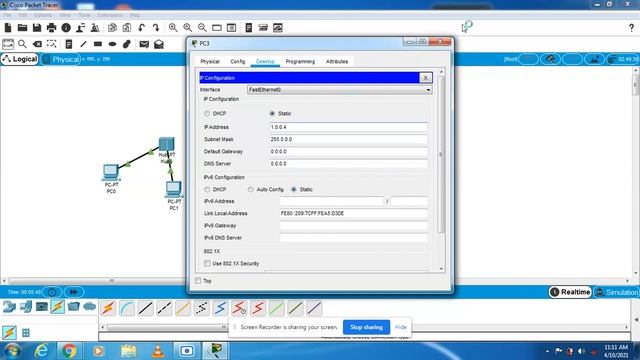
Task: Add a Complex PDU open envelope
Action: point(159,44)
